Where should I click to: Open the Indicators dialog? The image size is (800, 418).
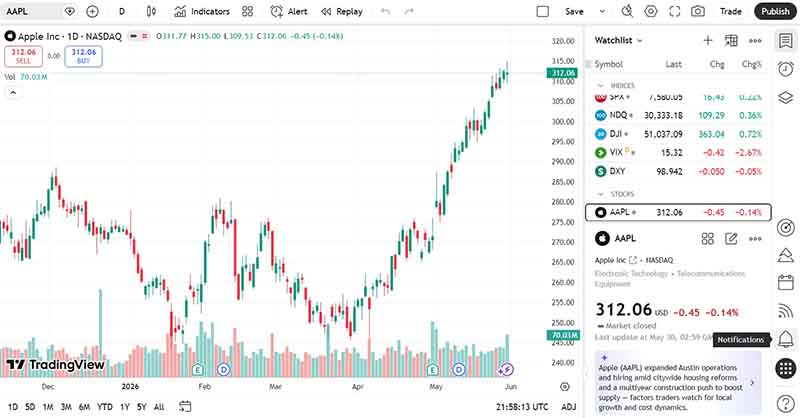point(202,11)
